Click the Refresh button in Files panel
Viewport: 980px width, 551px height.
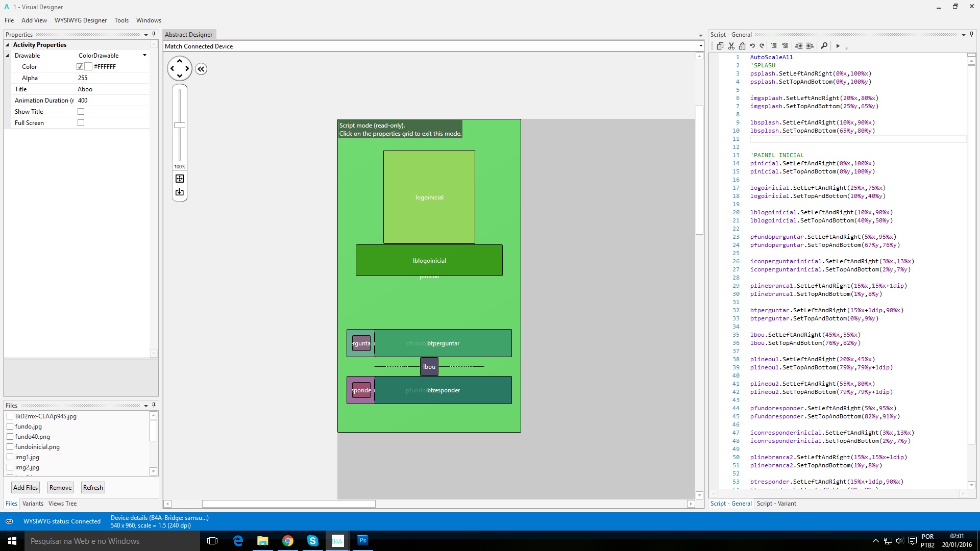pyautogui.click(x=93, y=487)
